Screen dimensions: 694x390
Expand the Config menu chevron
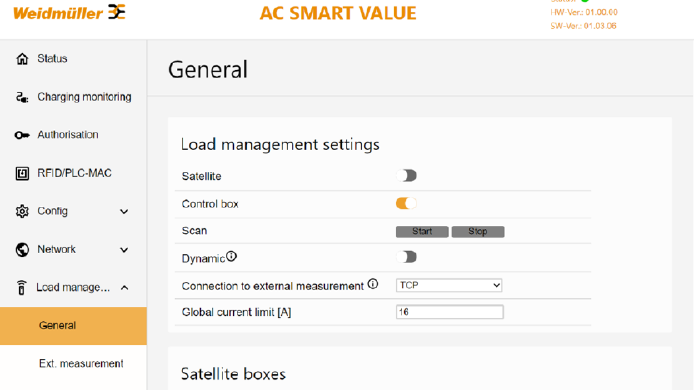124,212
